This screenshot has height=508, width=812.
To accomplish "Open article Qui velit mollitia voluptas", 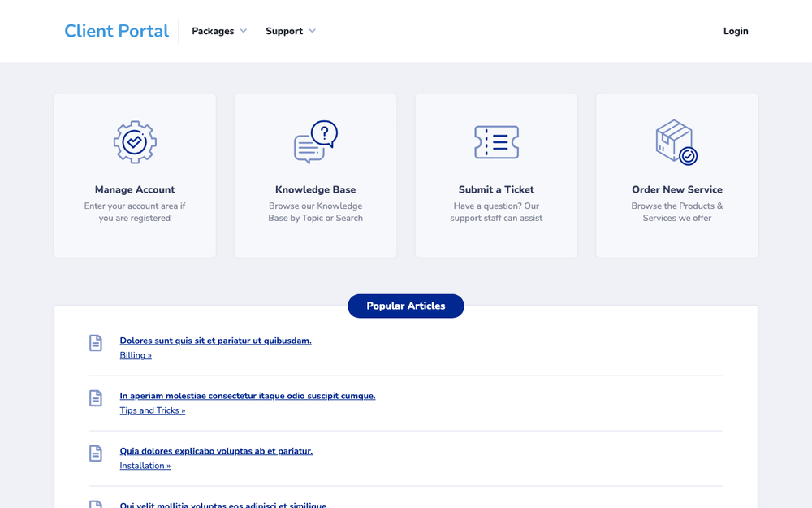I will coord(223,505).
